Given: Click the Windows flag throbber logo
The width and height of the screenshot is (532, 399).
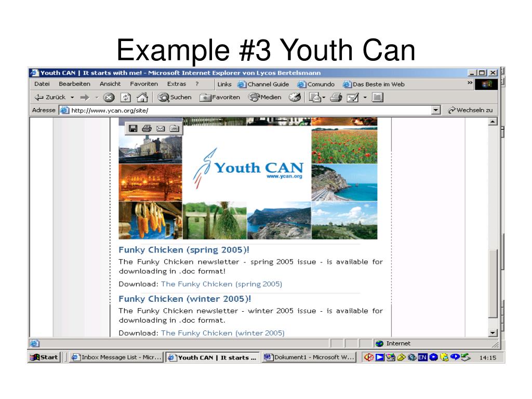Looking at the screenshot, I should click(x=486, y=84).
